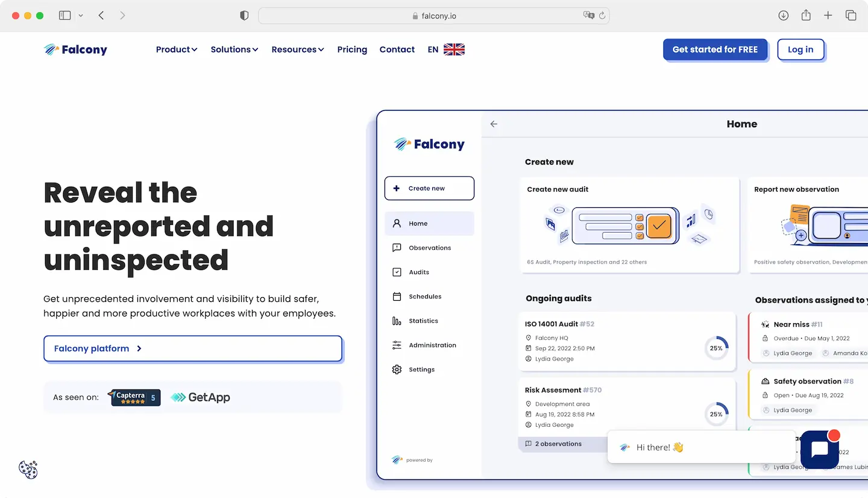The image size is (868, 498).
Task: Click the Get started for FREE button
Action: (715, 49)
